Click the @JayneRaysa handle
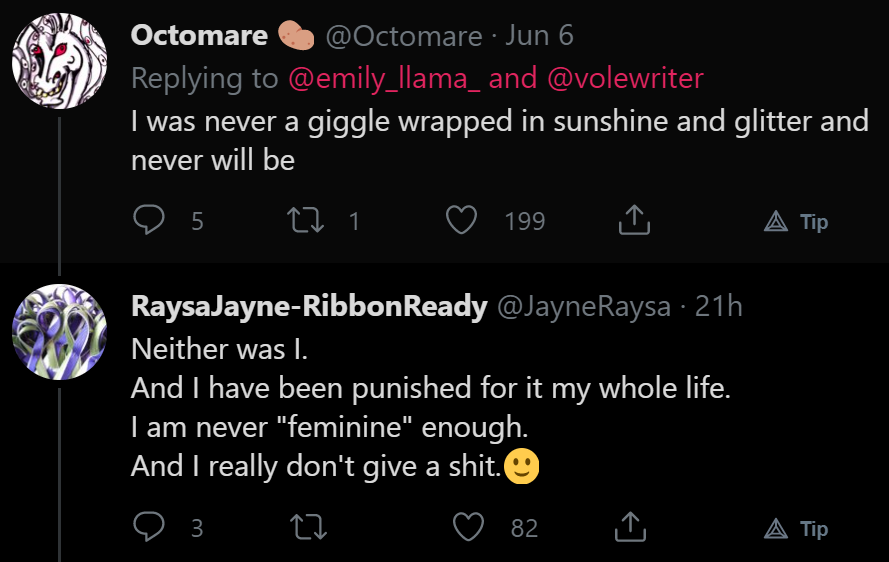Screen dimensions: 889x562 [584, 307]
